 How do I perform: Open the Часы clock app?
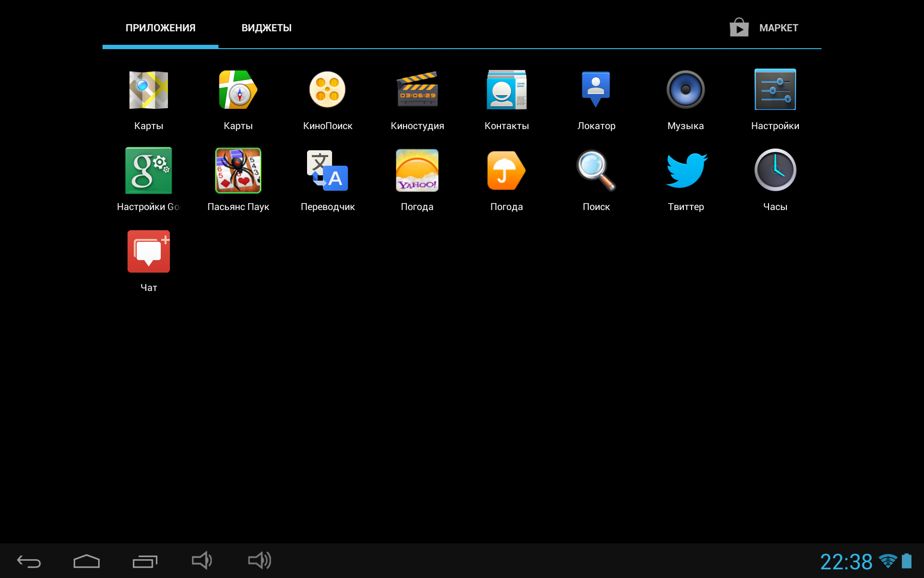pyautogui.click(x=775, y=171)
